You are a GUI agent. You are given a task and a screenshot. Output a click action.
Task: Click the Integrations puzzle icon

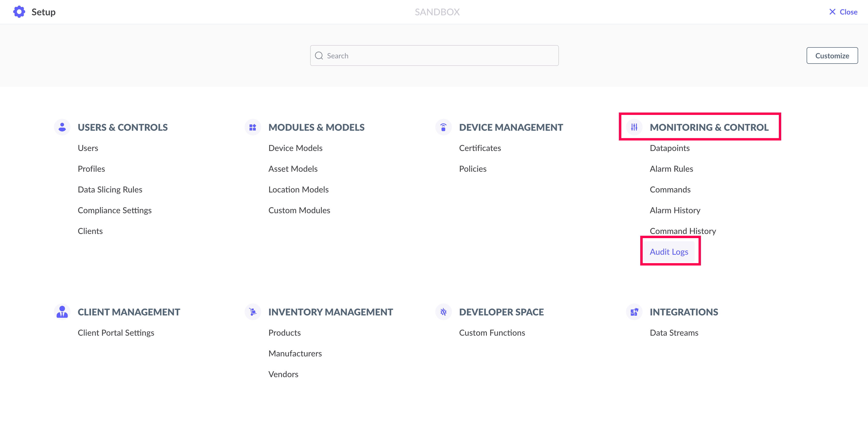click(634, 312)
